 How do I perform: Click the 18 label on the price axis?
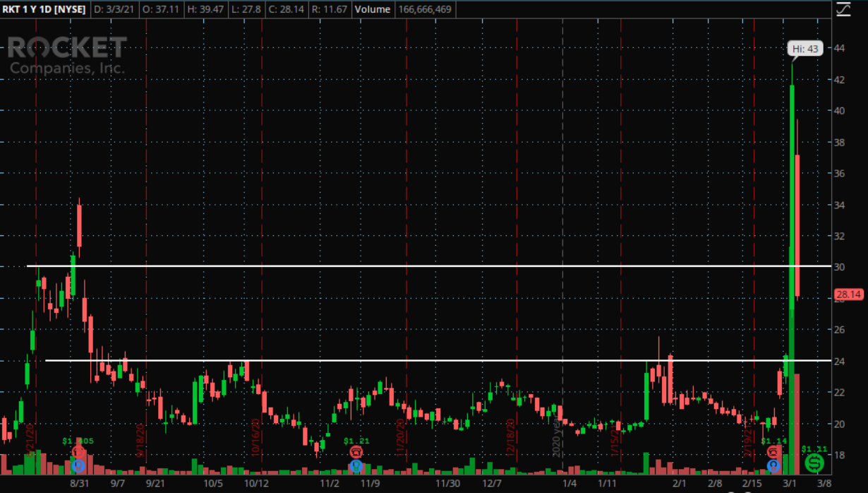(840, 455)
